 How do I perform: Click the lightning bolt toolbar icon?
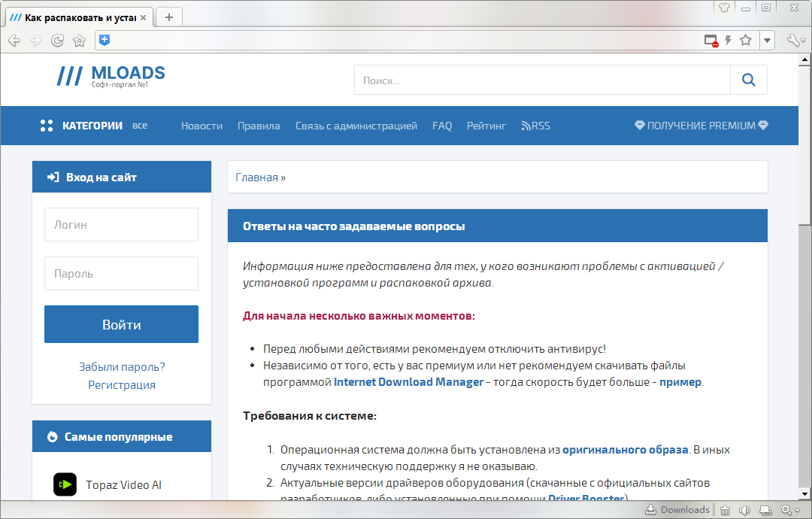(x=728, y=40)
